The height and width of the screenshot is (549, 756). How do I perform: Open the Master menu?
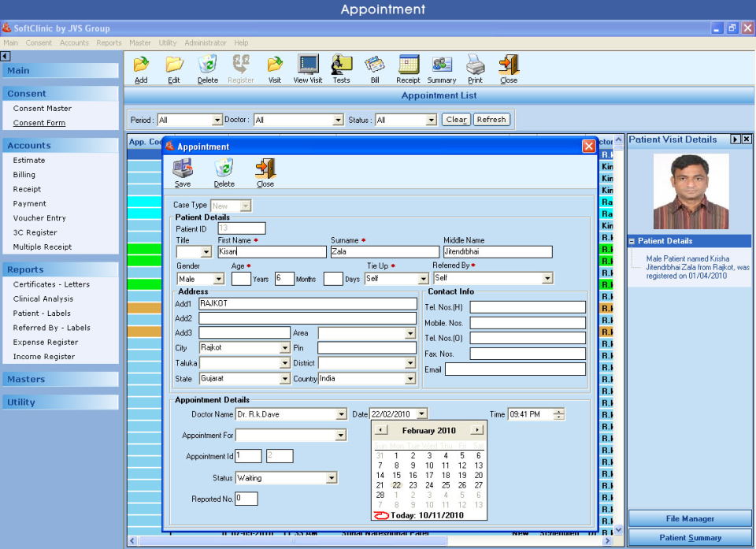click(x=140, y=43)
